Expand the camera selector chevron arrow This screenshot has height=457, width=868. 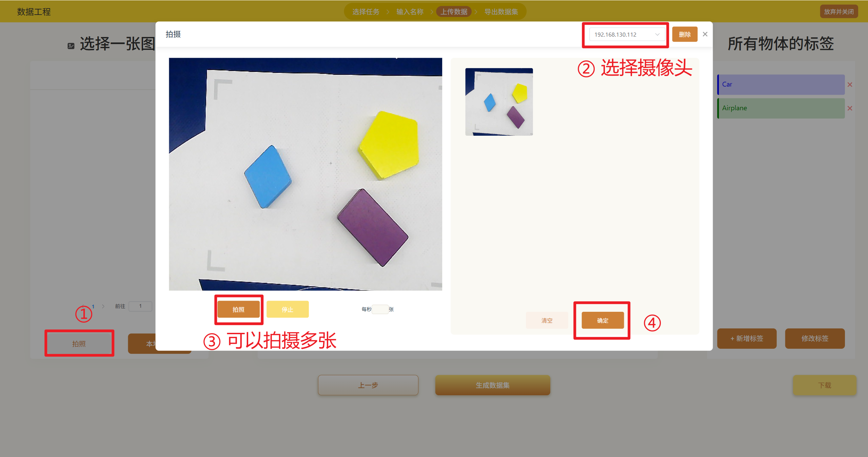(x=657, y=35)
